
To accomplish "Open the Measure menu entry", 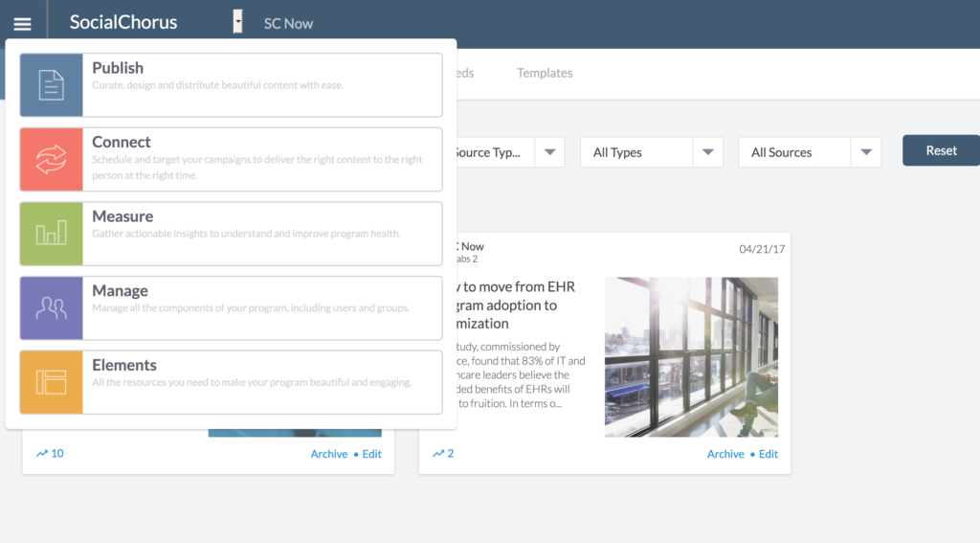I will coord(232,234).
